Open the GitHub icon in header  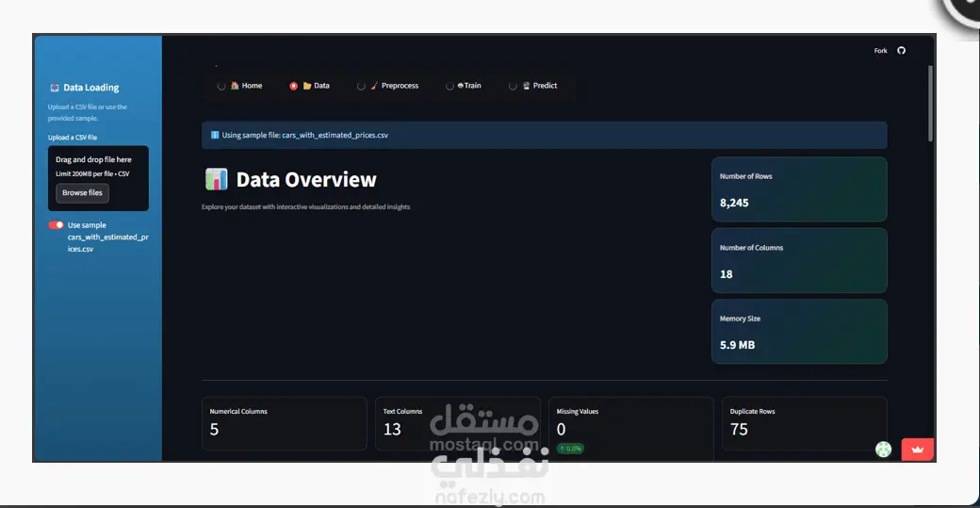tap(901, 51)
